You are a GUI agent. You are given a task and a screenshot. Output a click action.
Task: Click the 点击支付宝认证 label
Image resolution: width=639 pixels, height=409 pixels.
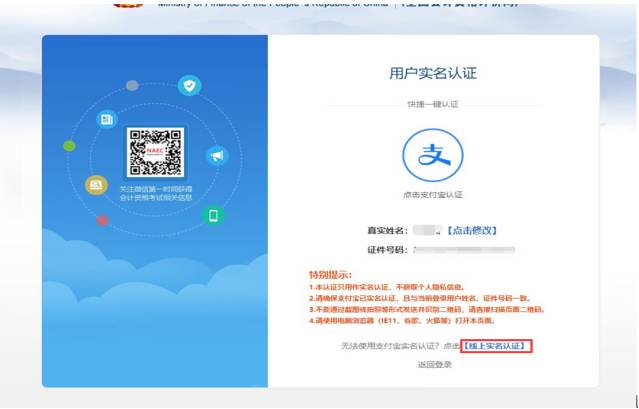point(433,194)
